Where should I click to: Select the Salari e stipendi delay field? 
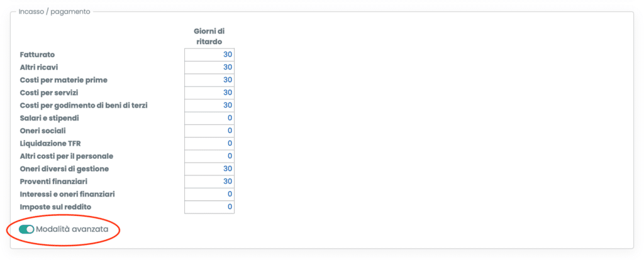tap(209, 118)
